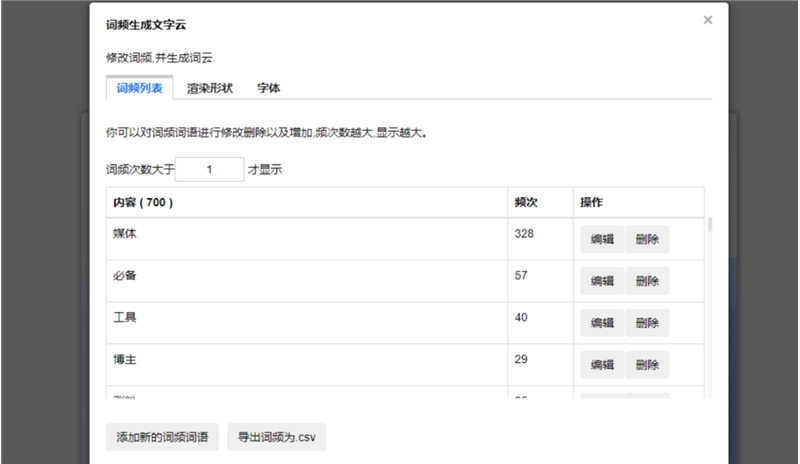800x464 pixels.
Task: Open the 渲染形状 tab
Action: tap(210, 88)
